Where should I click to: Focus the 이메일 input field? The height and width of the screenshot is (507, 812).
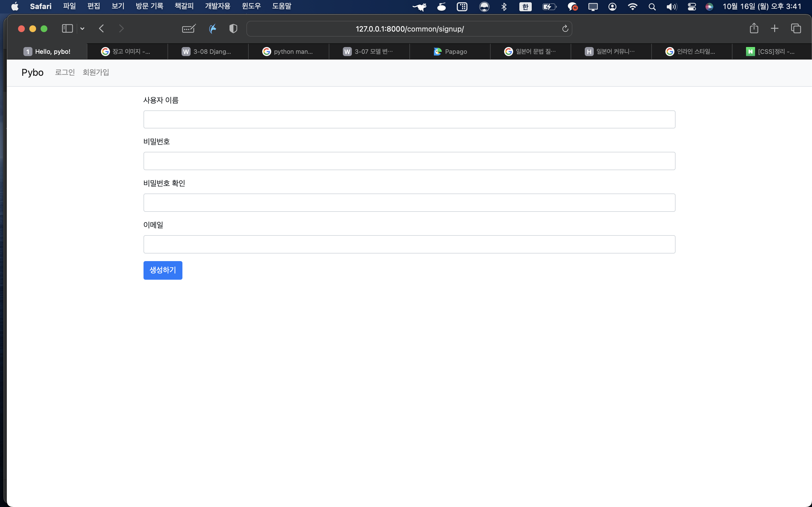[x=409, y=244]
